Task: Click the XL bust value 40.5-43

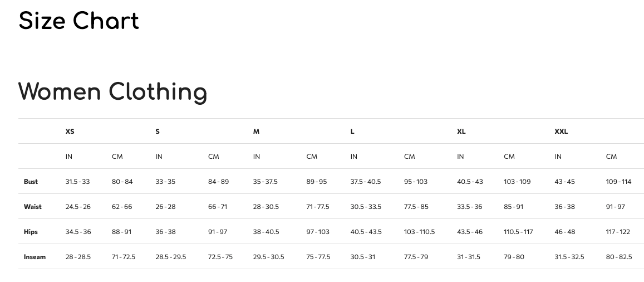Action: [x=470, y=182]
